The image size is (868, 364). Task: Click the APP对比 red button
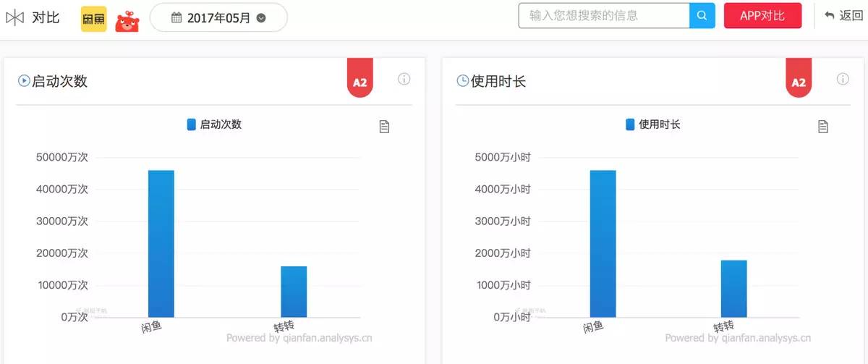(x=762, y=16)
